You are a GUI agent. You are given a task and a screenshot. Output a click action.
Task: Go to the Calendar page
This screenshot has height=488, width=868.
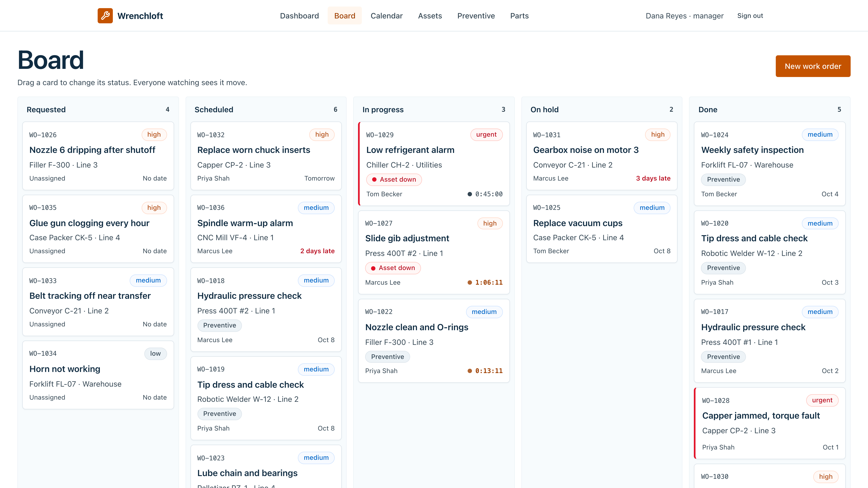click(x=386, y=16)
